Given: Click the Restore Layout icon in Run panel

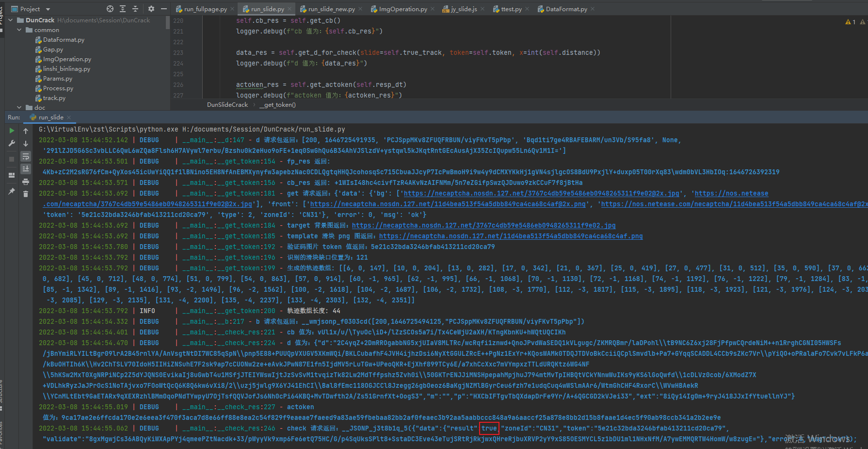Looking at the screenshot, I should [x=12, y=175].
